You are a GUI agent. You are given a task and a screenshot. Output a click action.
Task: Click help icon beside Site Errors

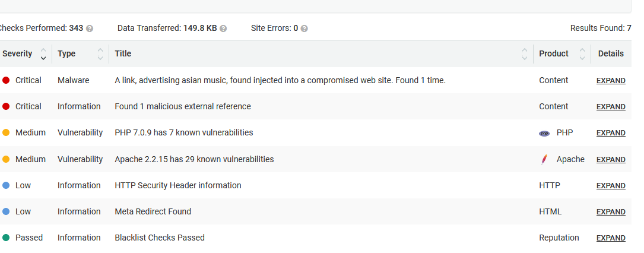coord(304,29)
